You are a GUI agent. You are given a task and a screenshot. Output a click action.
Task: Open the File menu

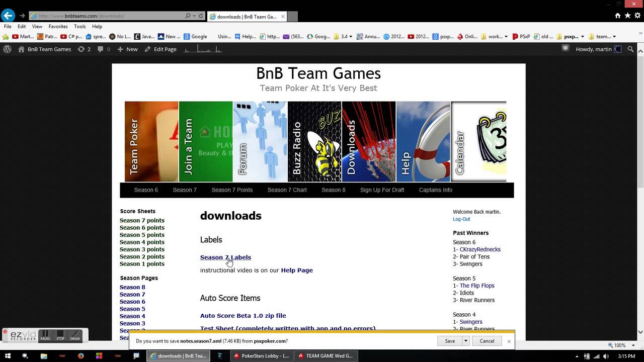8,26
